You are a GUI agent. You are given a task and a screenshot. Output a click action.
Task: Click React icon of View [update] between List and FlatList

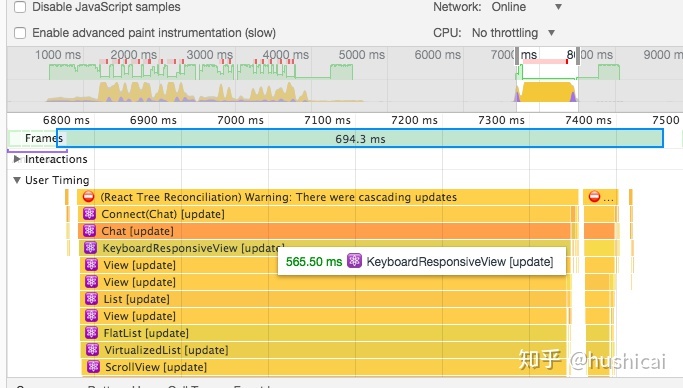click(x=91, y=316)
